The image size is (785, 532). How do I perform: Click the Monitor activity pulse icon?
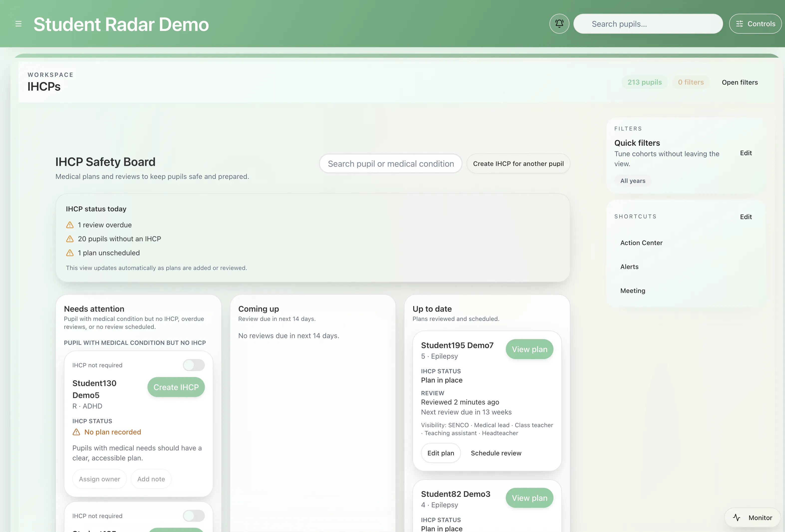tap(737, 518)
